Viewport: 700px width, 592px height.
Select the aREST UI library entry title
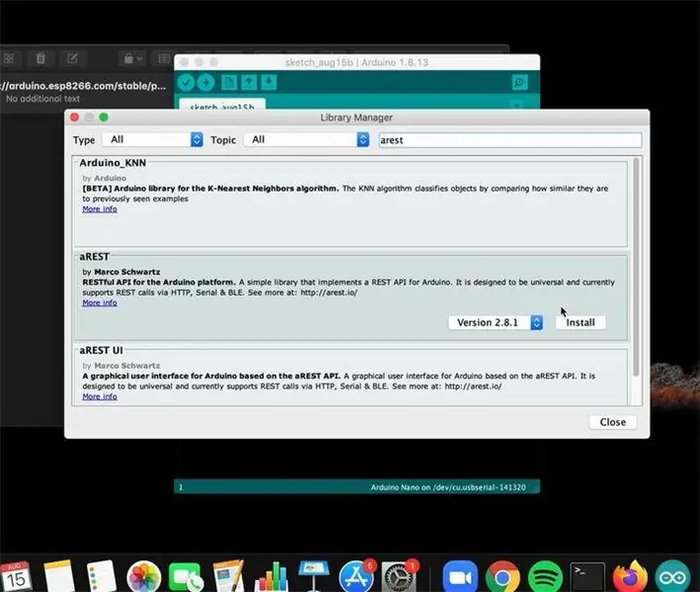coord(101,350)
